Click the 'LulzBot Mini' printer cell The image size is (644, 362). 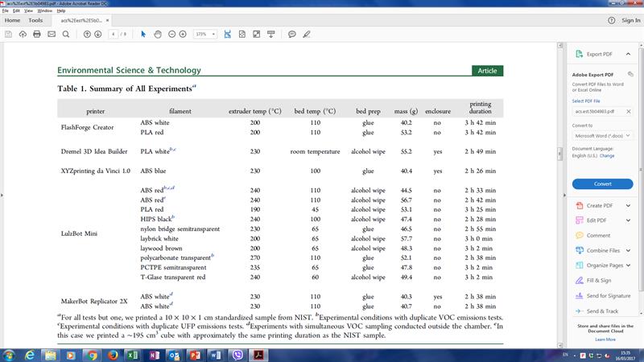(x=79, y=233)
